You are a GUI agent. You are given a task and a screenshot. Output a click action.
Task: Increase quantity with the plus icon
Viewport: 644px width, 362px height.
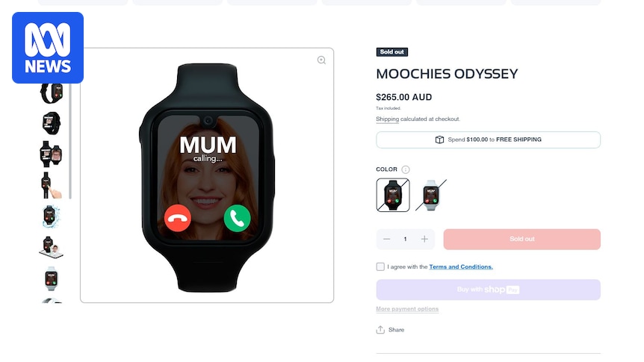click(424, 239)
